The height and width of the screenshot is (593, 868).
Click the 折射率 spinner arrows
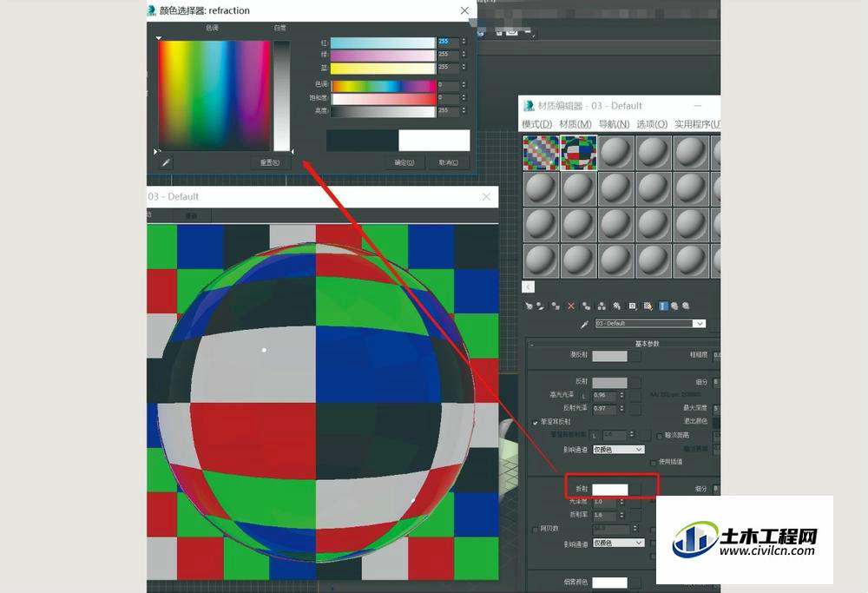622,515
